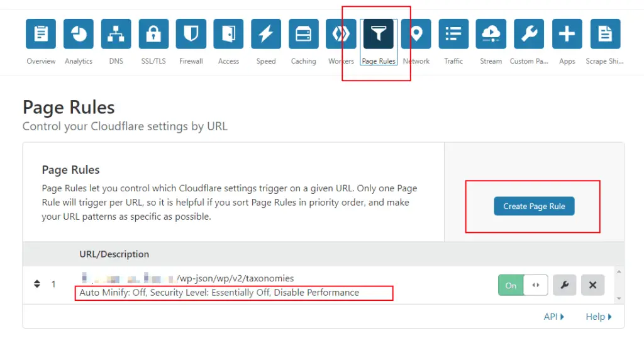
Task: Open the Network location pin icon
Action: 416,34
